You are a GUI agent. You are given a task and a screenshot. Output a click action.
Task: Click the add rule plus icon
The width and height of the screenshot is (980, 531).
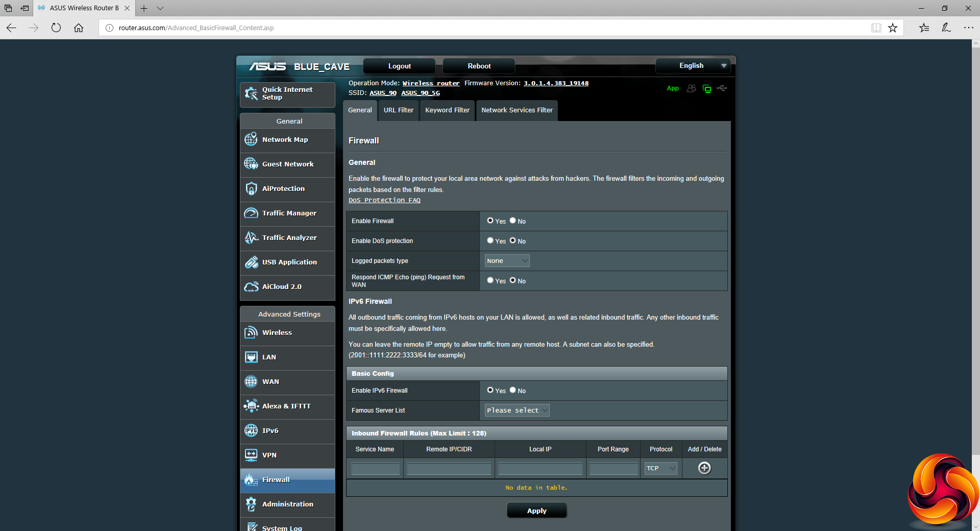tap(704, 468)
